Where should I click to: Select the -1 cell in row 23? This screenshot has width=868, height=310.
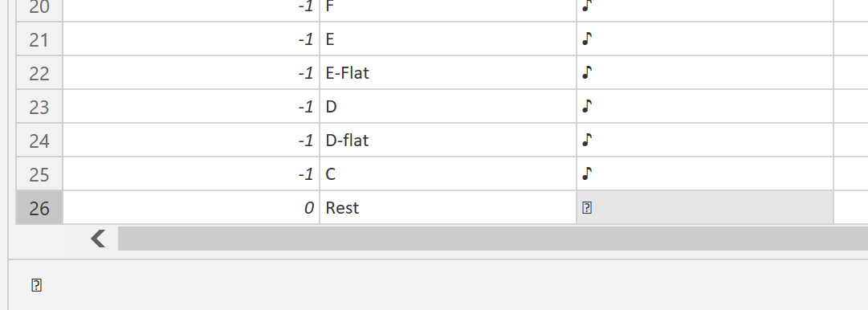pos(191,106)
